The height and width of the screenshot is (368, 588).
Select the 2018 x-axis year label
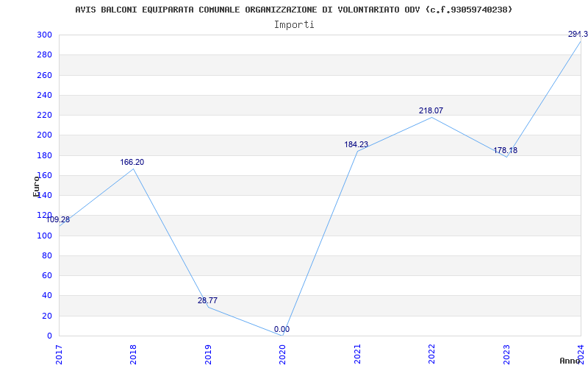point(133,354)
